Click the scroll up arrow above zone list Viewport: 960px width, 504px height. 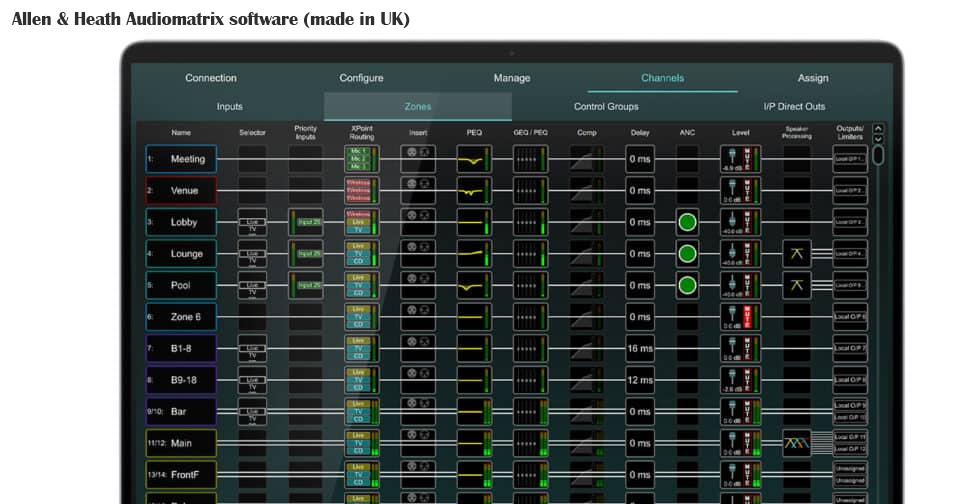click(x=878, y=128)
